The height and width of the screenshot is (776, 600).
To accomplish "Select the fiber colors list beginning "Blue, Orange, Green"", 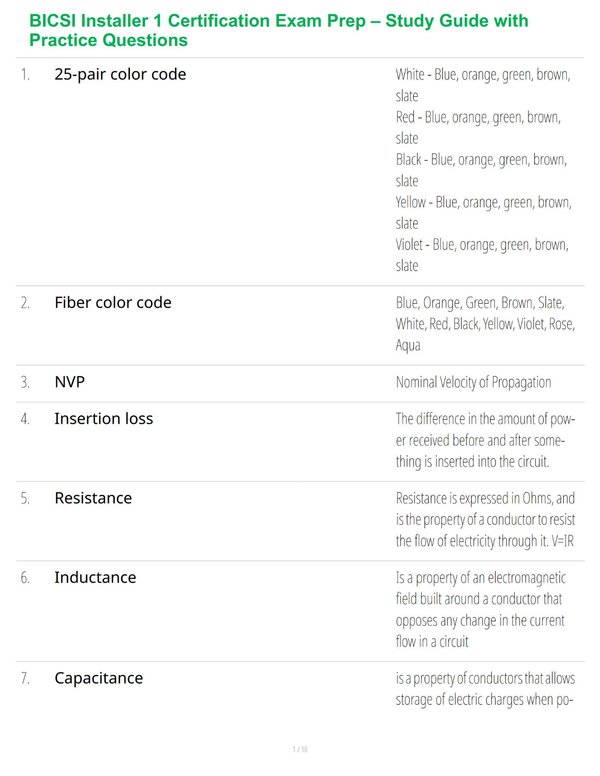I will click(x=485, y=324).
